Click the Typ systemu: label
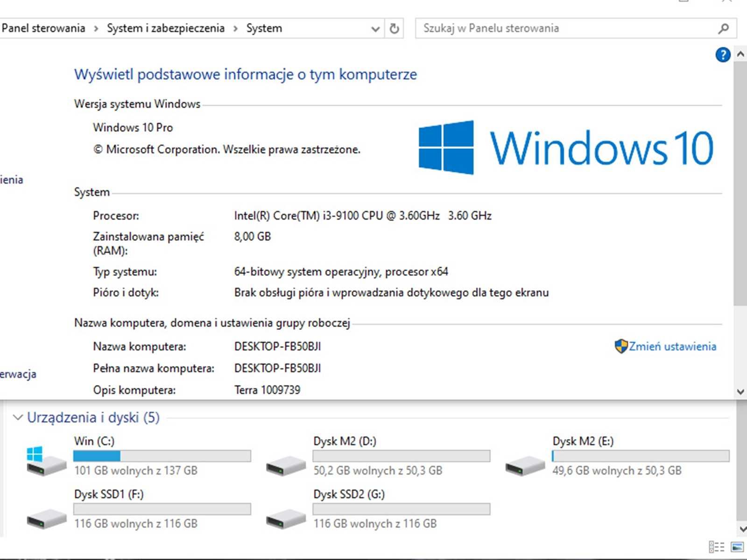This screenshot has width=747, height=560. pyautogui.click(x=125, y=272)
